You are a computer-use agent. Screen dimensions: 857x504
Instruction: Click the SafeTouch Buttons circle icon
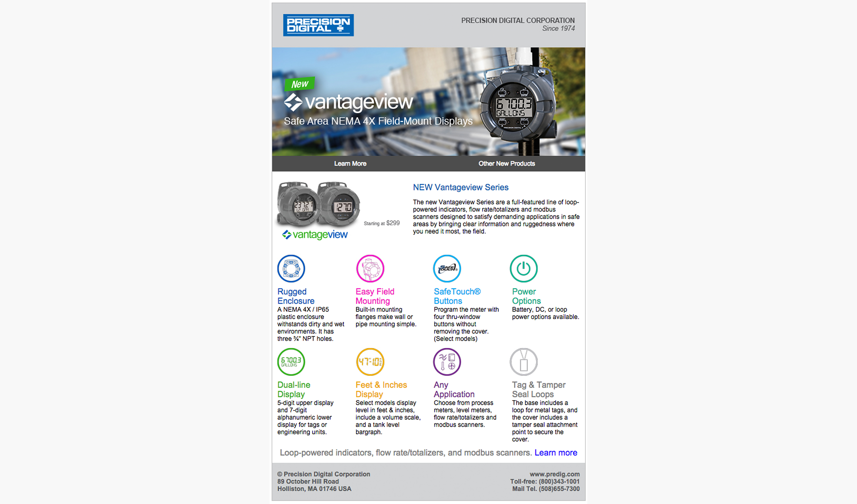coord(447,269)
